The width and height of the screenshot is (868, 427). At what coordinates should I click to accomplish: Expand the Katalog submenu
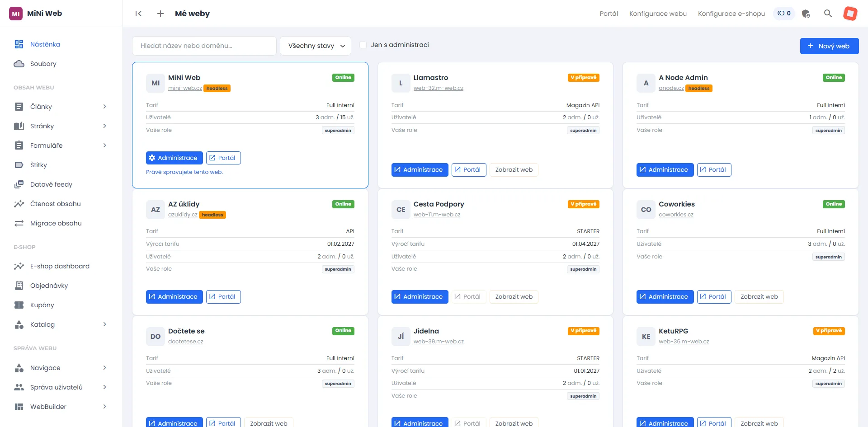click(x=105, y=324)
